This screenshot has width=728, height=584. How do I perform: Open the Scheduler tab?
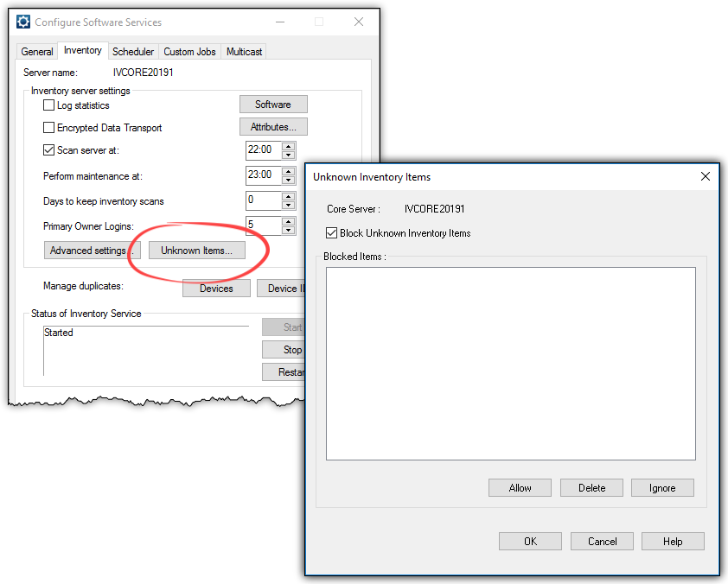tap(133, 52)
